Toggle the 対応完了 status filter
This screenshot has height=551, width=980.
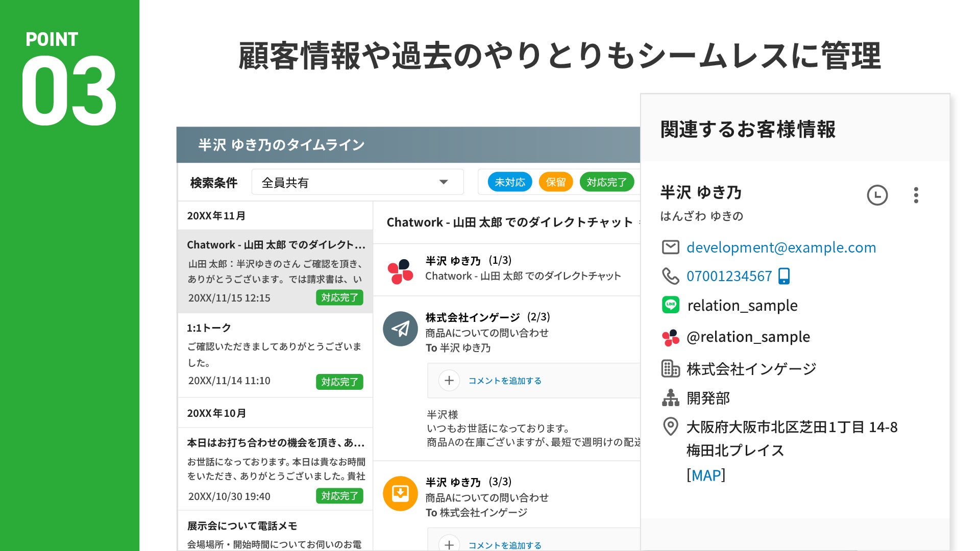[x=606, y=182]
